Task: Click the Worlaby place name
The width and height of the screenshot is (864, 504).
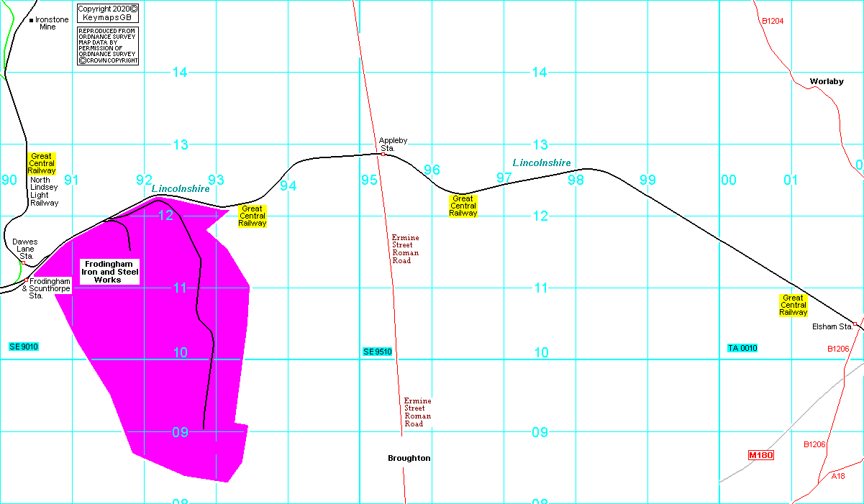Action: point(826,81)
